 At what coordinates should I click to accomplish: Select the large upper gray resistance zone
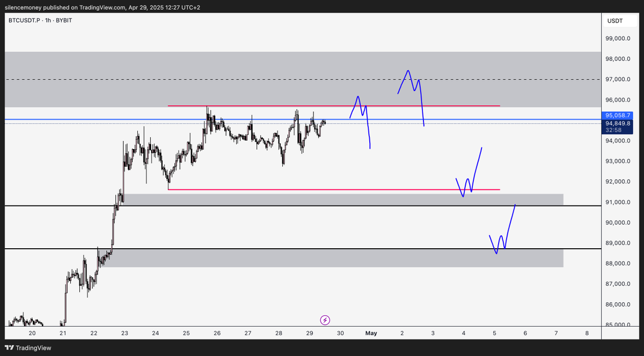point(302,79)
